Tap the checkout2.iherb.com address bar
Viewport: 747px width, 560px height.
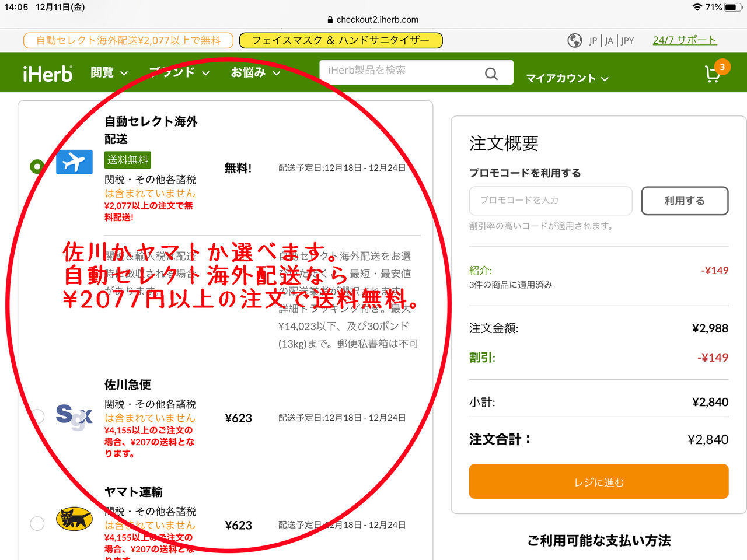tap(373, 19)
